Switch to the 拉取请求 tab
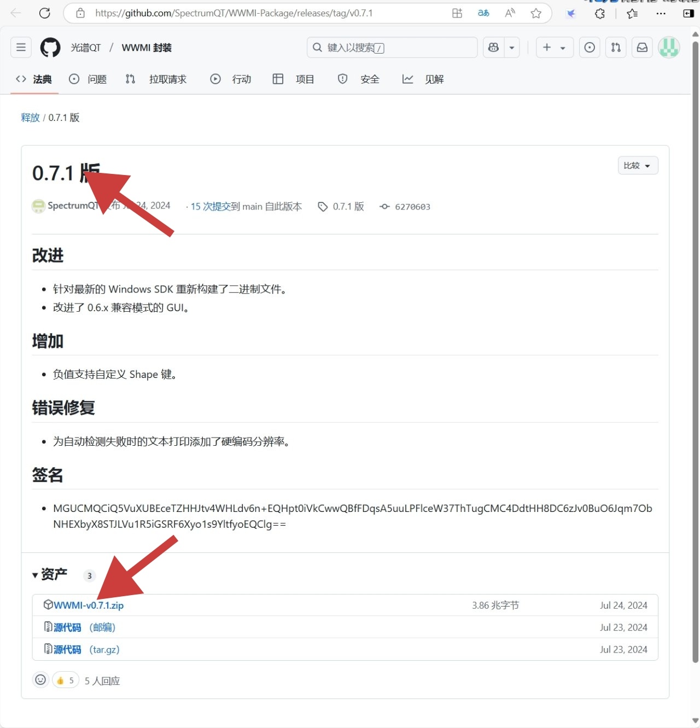 click(x=156, y=79)
